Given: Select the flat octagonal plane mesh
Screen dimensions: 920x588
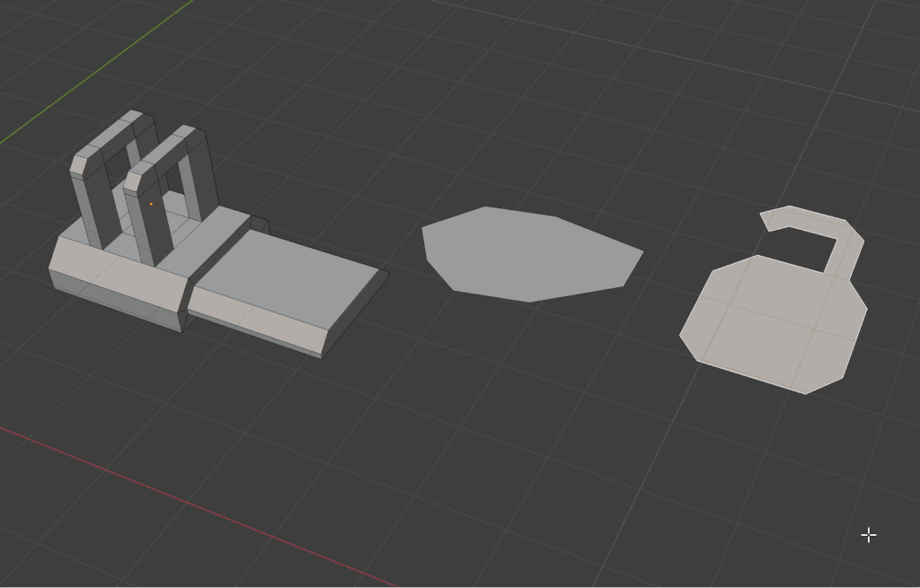Looking at the screenshot, I should (532, 254).
